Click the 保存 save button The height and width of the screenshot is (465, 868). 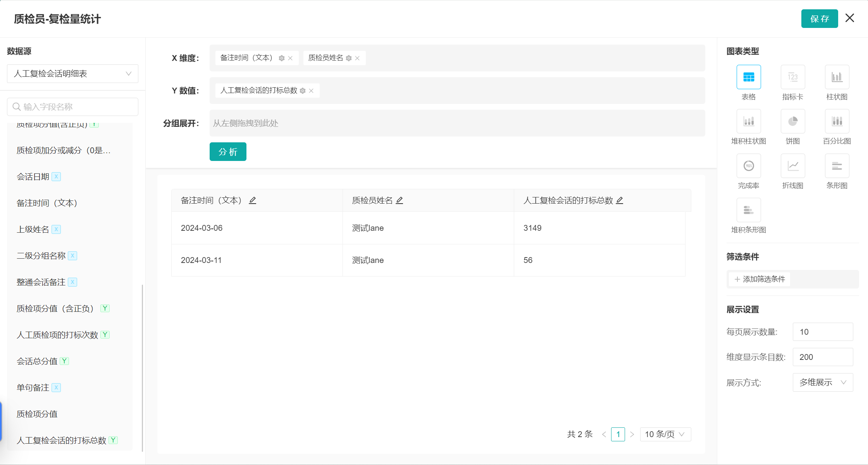tap(820, 19)
